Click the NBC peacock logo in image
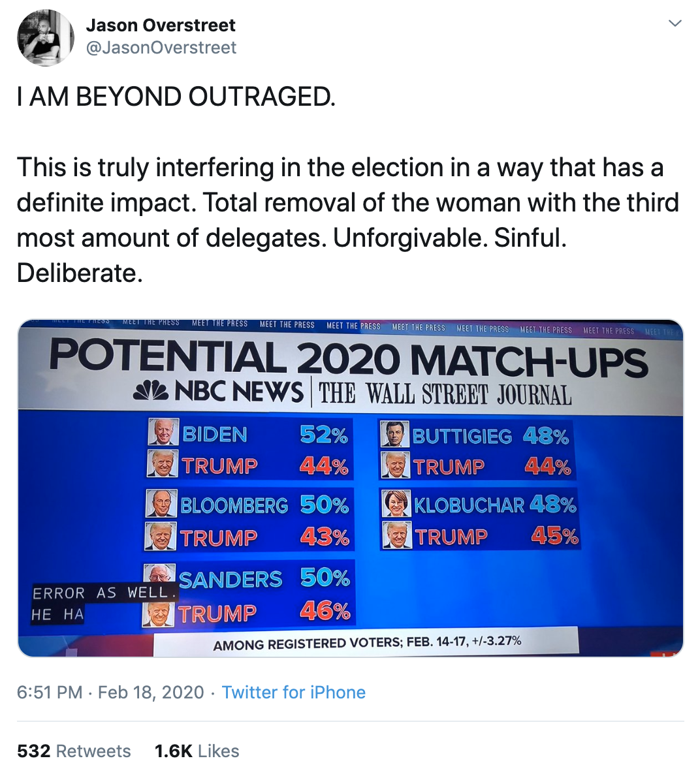This screenshot has height=765, width=700. tap(151, 391)
